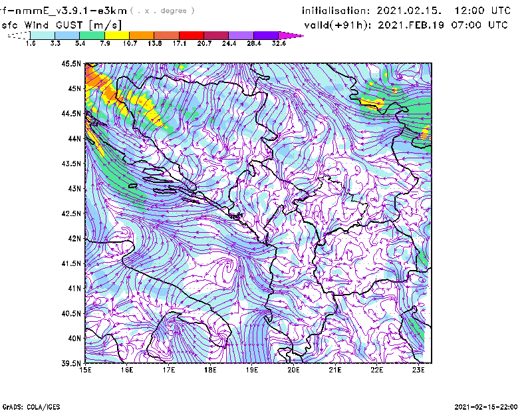Click the legend value 3.3
Viewport: 532px width, 411px height.
55,43
